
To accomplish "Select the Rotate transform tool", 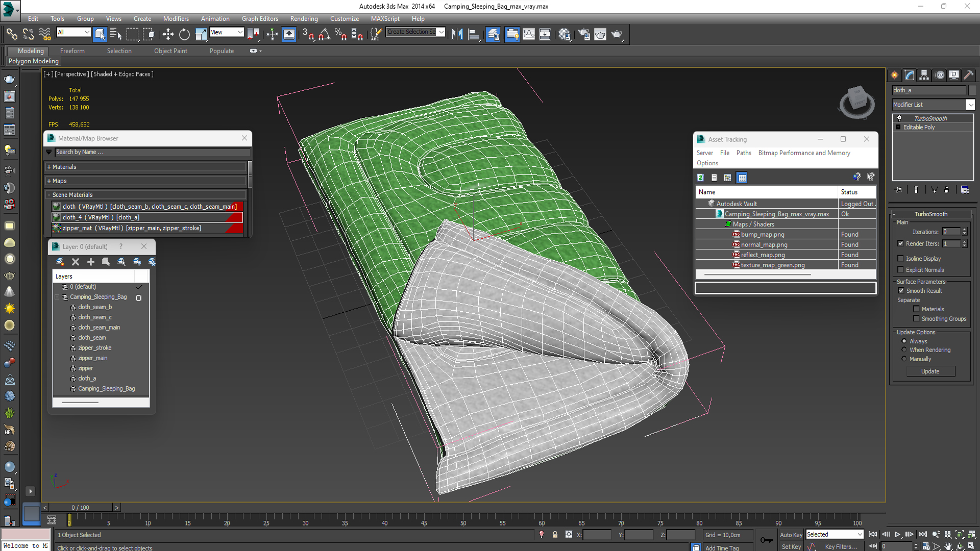I will [x=184, y=34].
